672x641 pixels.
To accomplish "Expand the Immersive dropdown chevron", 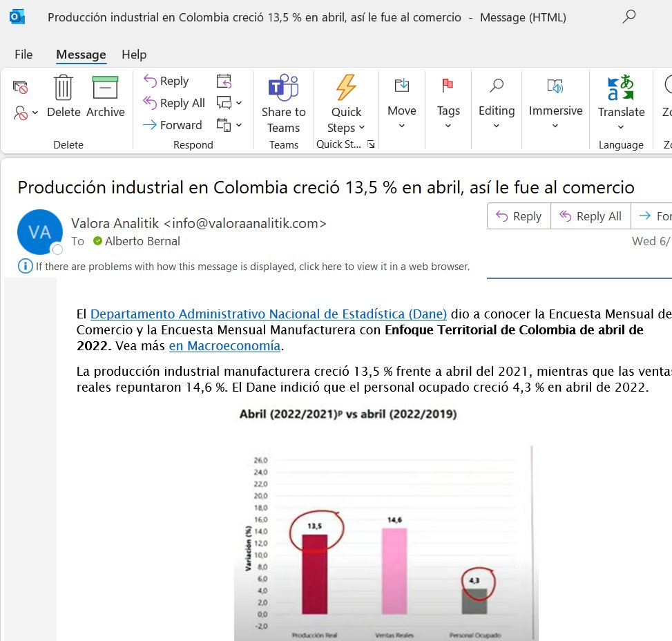I will [555, 126].
